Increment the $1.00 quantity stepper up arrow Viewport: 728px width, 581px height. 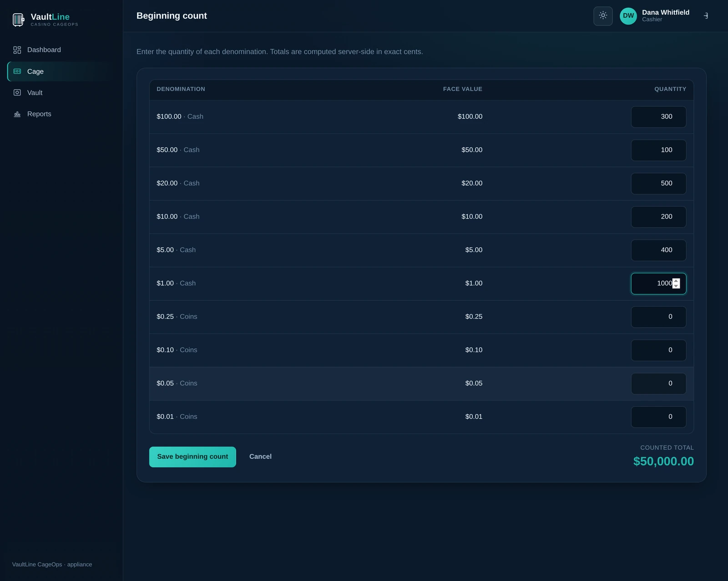[x=676, y=281]
